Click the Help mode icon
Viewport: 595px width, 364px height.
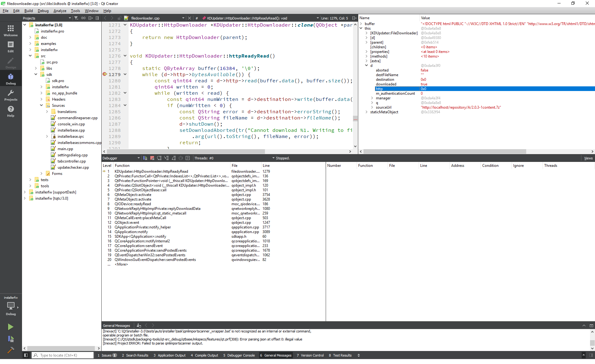tap(11, 111)
